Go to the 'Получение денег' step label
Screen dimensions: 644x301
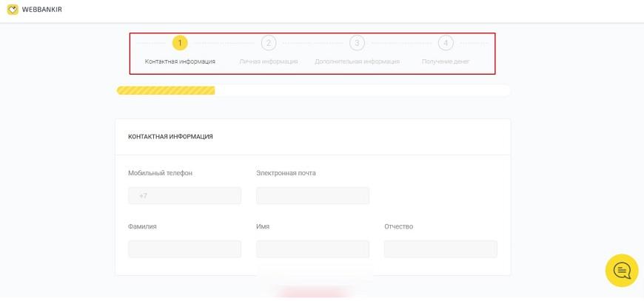click(446, 61)
